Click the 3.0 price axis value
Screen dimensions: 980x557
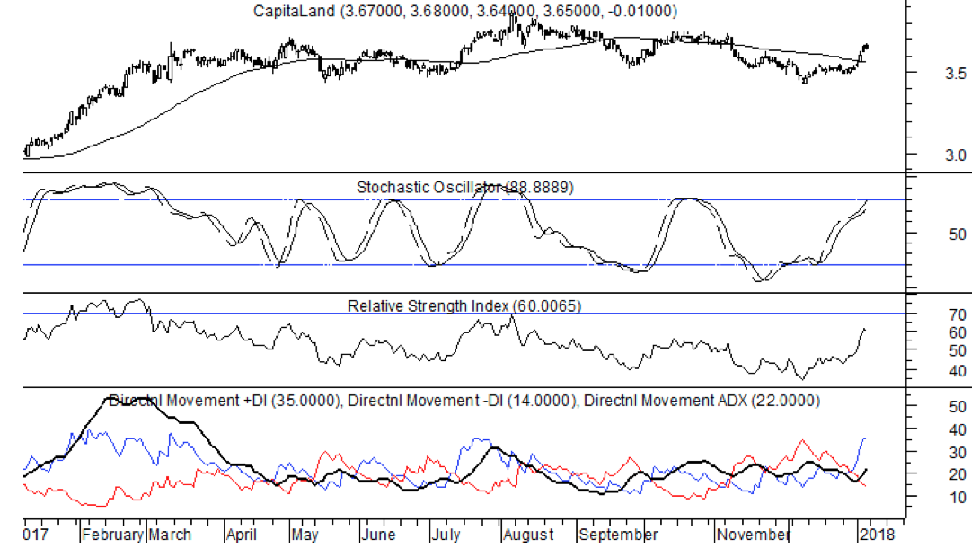point(956,155)
